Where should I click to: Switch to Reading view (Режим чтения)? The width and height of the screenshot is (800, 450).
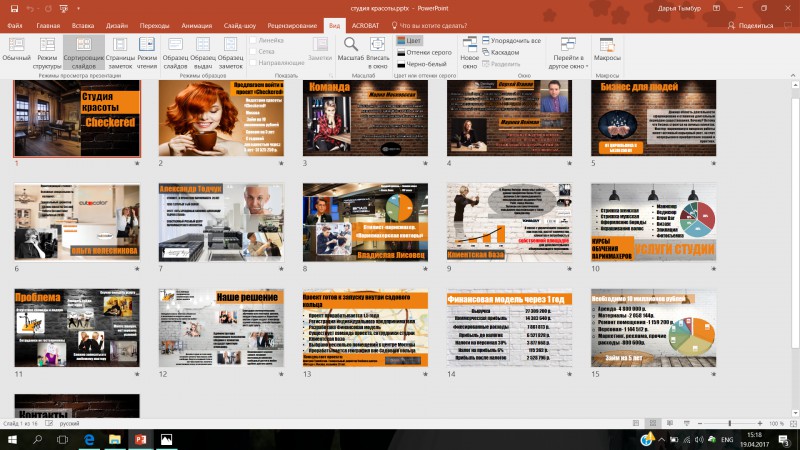(x=147, y=53)
